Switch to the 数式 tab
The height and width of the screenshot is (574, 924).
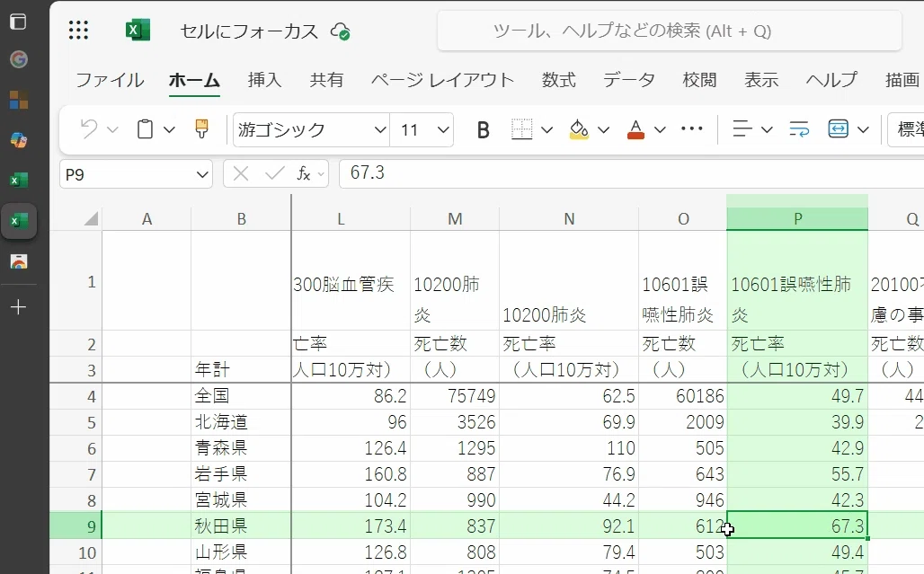(x=559, y=79)
